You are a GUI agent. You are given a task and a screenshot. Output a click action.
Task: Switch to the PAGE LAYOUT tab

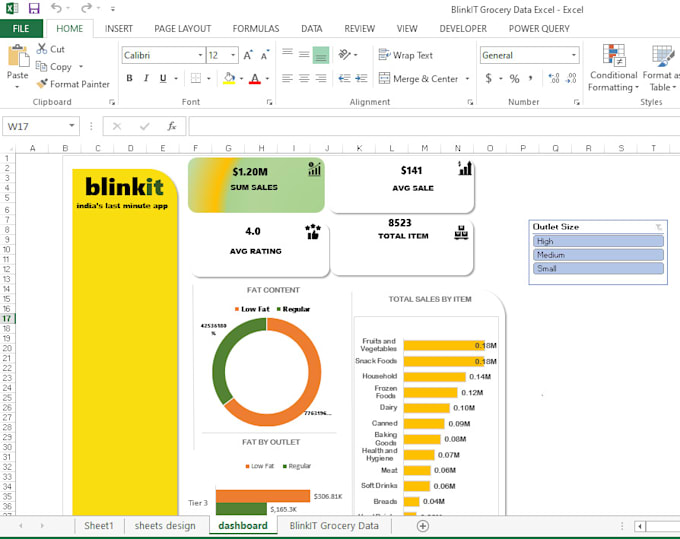[183, 29]
